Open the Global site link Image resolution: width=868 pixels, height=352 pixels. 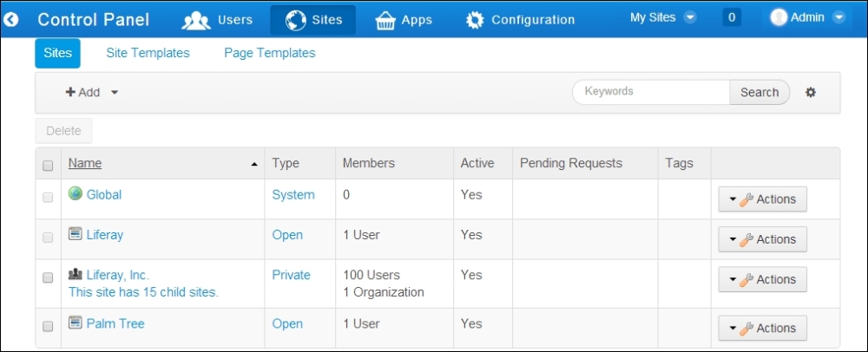pos(104,194)
